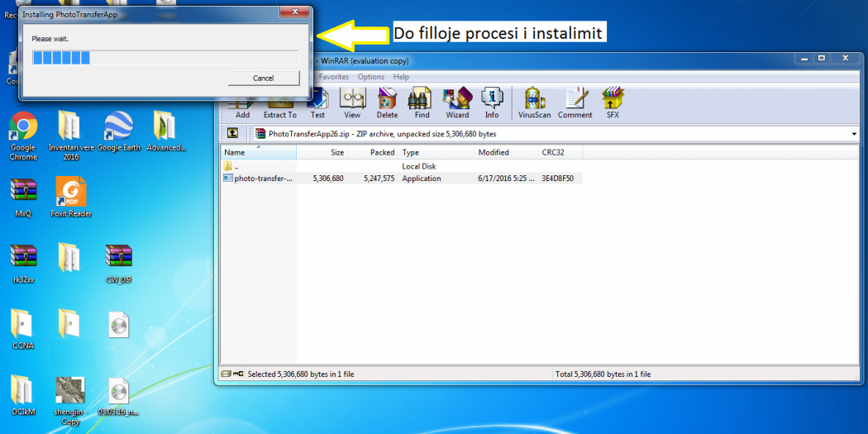Click the 'Please wait.' message text
Viewport: 868px width, 434px height.
click(50, 39)
